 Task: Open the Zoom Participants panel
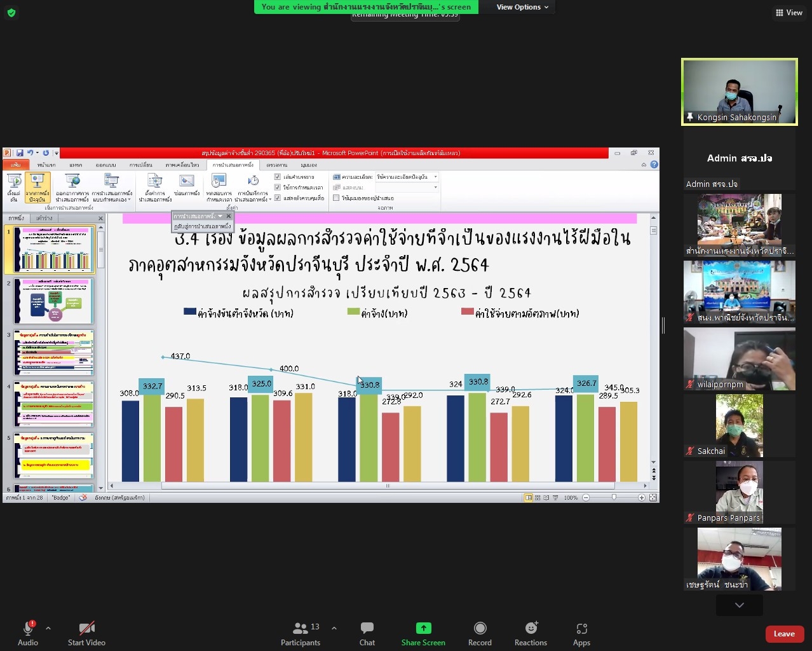(301, 633)
